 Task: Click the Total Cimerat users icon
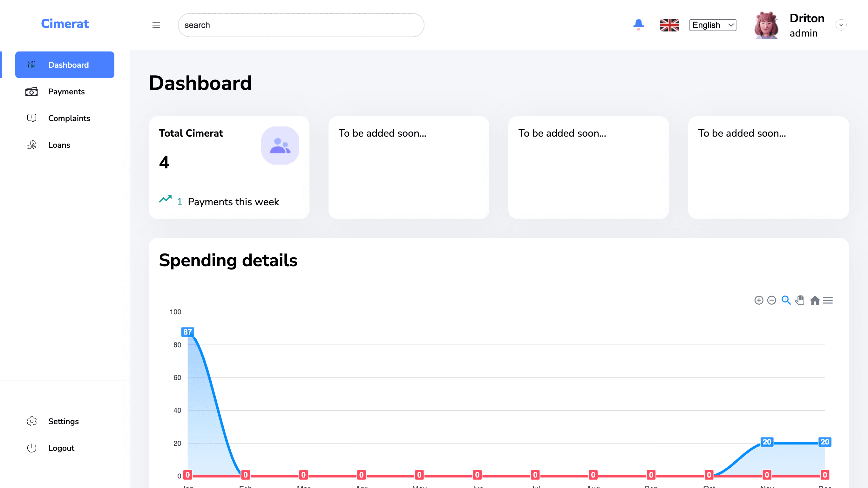coord(280,146)
